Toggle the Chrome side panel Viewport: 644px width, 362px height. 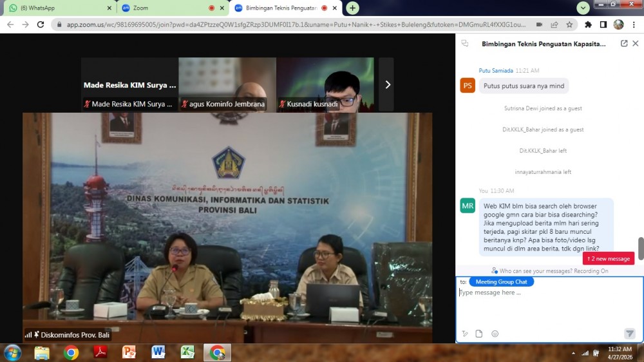pos(603,24)
